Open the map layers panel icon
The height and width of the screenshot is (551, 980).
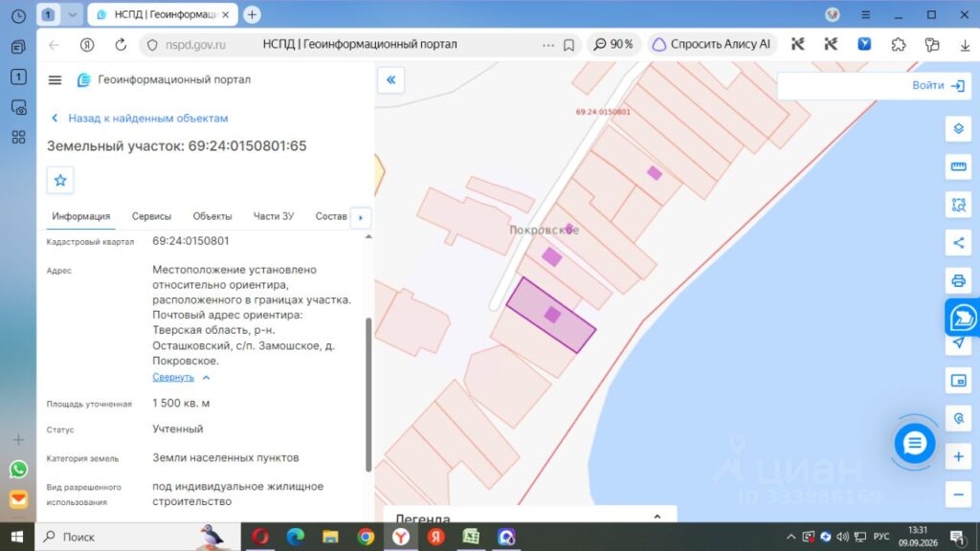[x=958, y=129]
